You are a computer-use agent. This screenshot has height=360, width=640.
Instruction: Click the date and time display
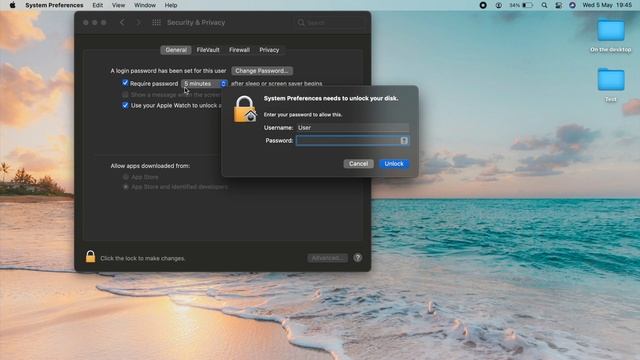tap(607, 5)
